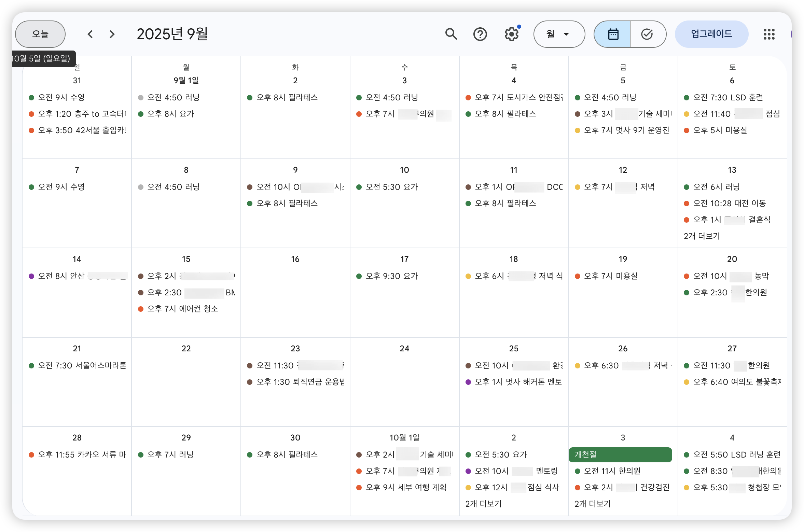This screenshot has height=532, width=804.
Task: Switch to the tasks checkmark view
Action: pyautogui.click(x=647, y=34)
